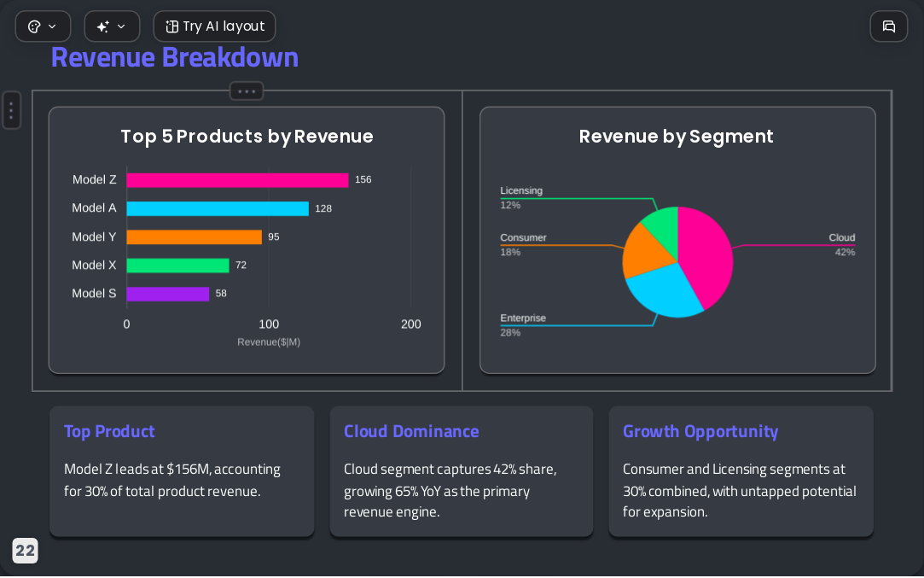This screenshot has width=924, height=578.
Task: Expand the sparkle menu dropdown chevron
Action: tap(121, 26)
